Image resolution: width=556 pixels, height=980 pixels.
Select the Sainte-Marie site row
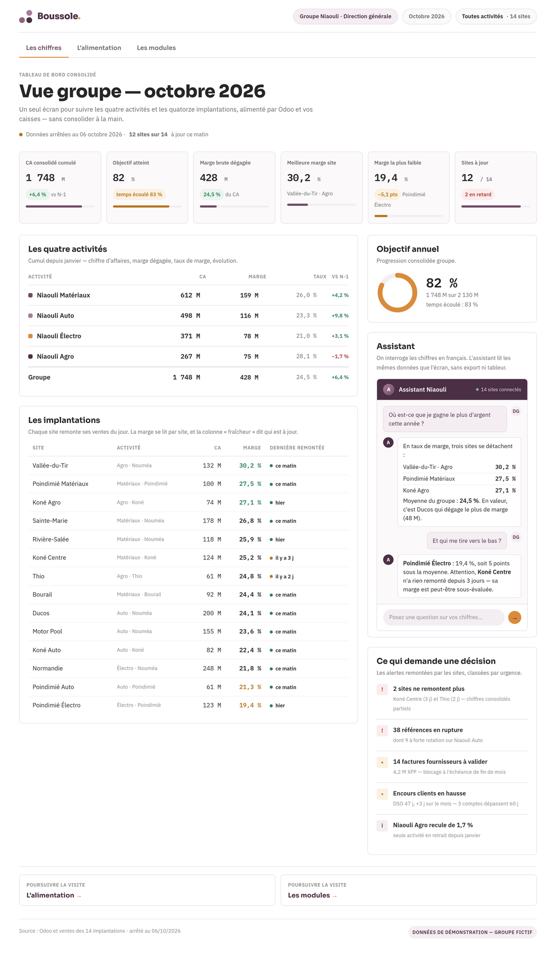click(188, 521)
